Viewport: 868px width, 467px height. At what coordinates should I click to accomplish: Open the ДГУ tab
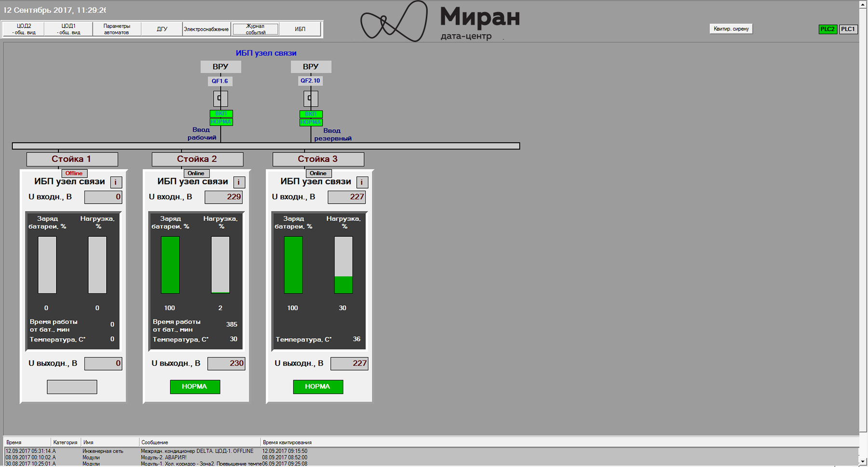tap(162, 29)
